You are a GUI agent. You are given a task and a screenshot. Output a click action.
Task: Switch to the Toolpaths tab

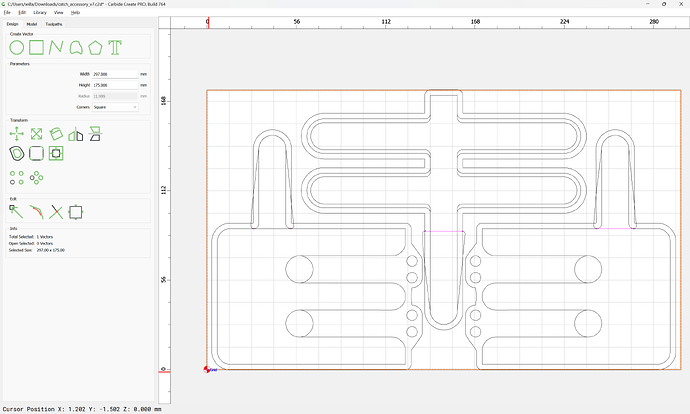tap(54, 24)
